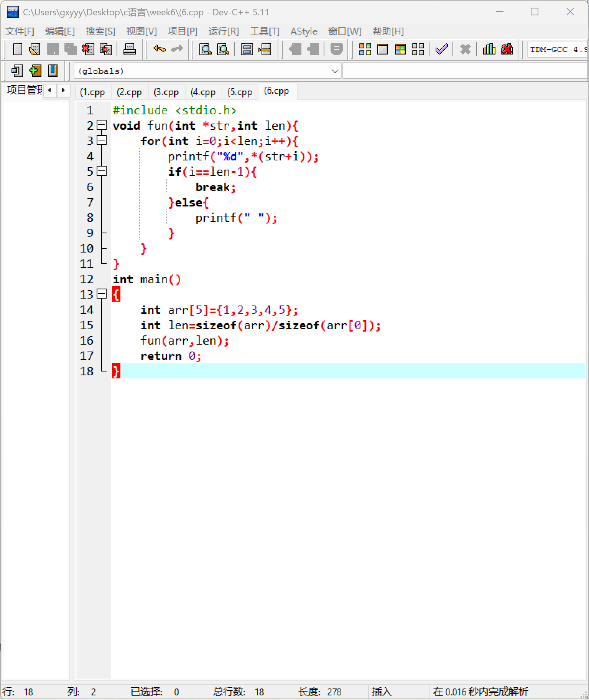The image size is (589, 700).
Task: Collapse the main body fold at line 13
Action: point(102,294)
